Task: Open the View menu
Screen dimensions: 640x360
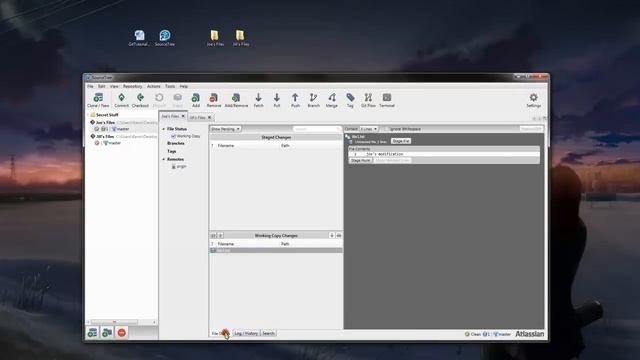Action: [114, 87]
